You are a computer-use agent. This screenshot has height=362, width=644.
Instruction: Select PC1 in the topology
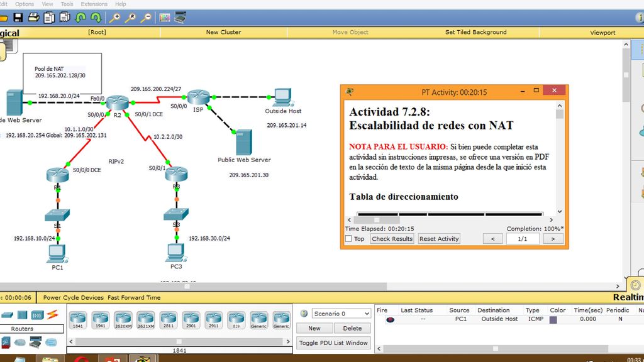[57, 254]
